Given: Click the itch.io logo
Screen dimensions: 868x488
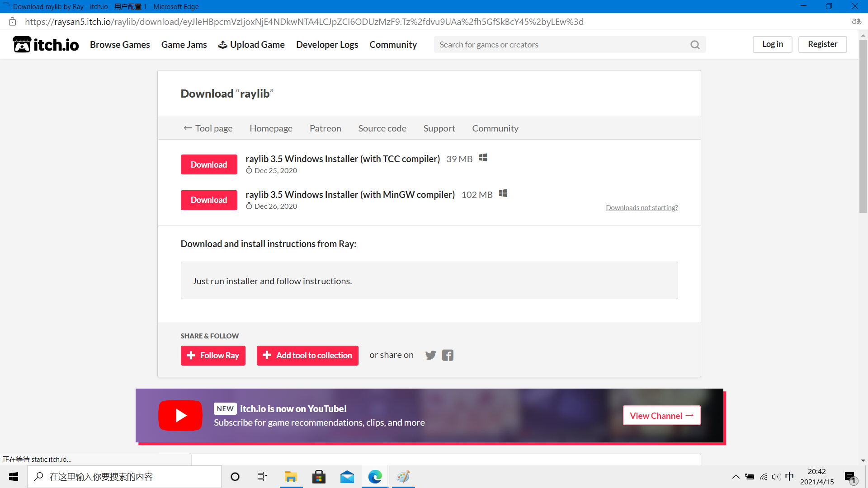Looking at the screenshot, I should (x=46, y=44).
